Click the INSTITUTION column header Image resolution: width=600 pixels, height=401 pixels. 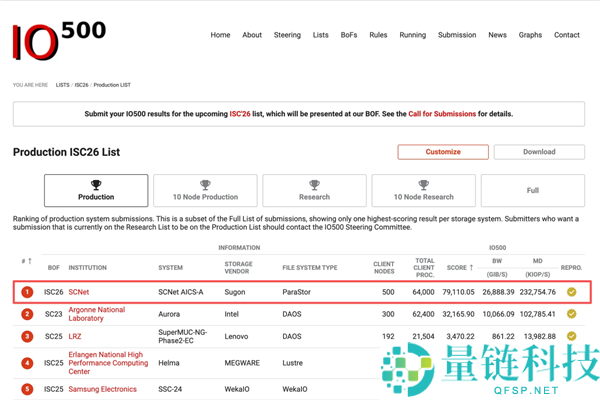[x=88, y=268]
